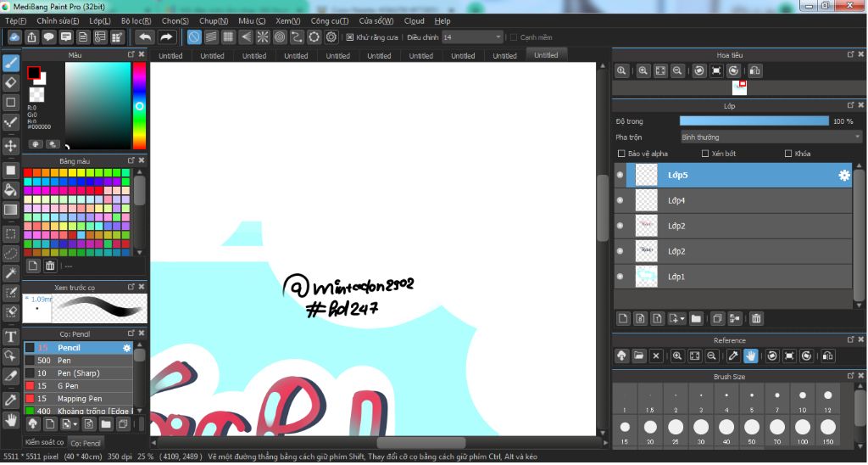Choose the Eyedropper tool
868x465 pixels.
pos(10,400)
